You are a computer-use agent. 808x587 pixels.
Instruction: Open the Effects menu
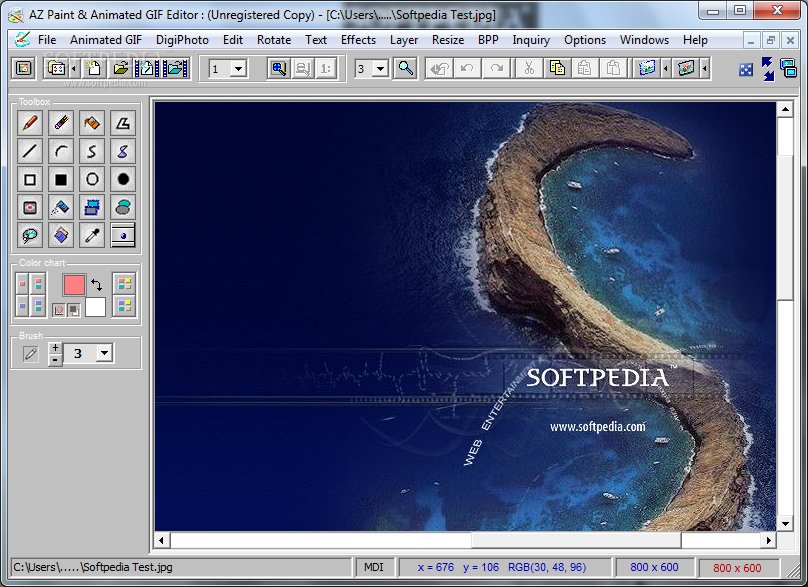click(x=358, y=40)
